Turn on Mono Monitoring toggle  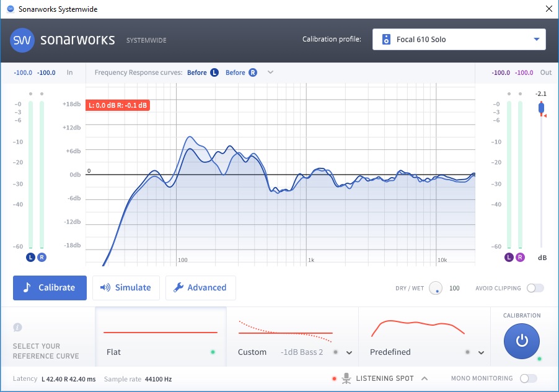click(528, 378)
